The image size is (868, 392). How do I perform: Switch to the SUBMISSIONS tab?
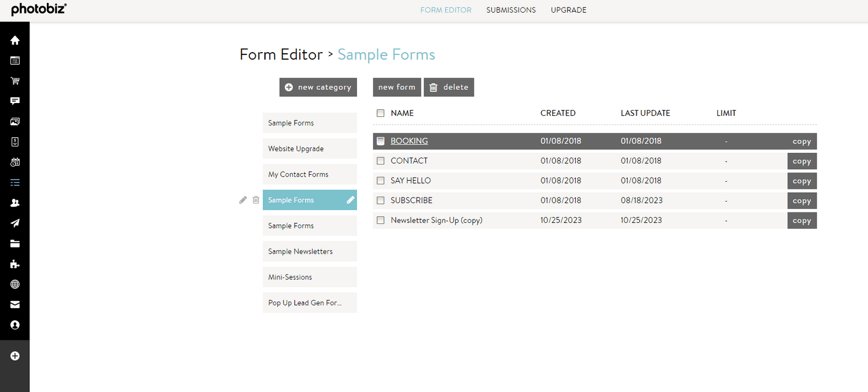pyautogui.click(x=510, y=10)
